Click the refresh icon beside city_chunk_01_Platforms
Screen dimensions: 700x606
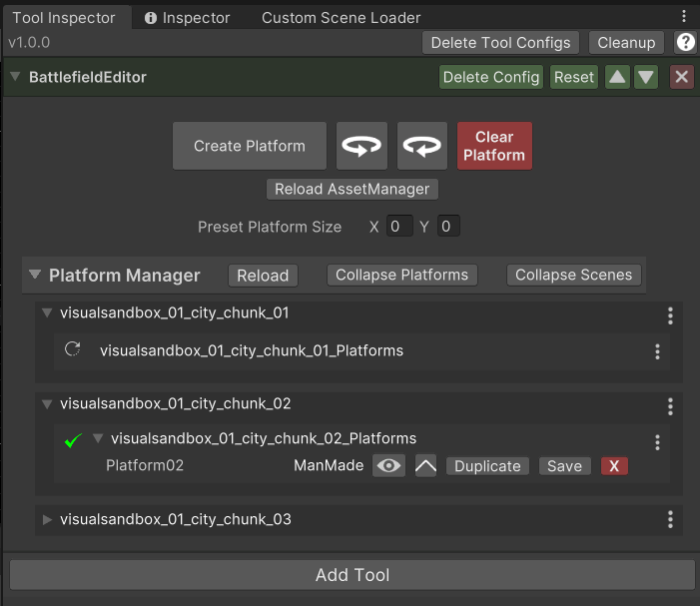point(72,350)
